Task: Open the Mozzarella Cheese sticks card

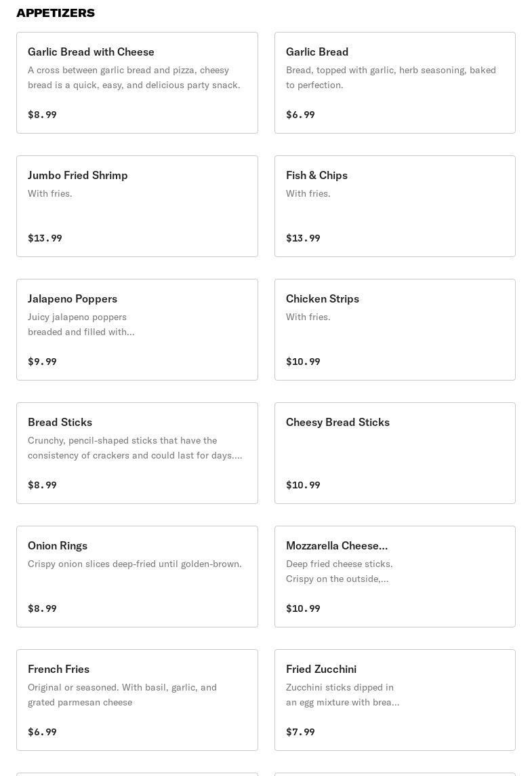Action: coord(394,577)
